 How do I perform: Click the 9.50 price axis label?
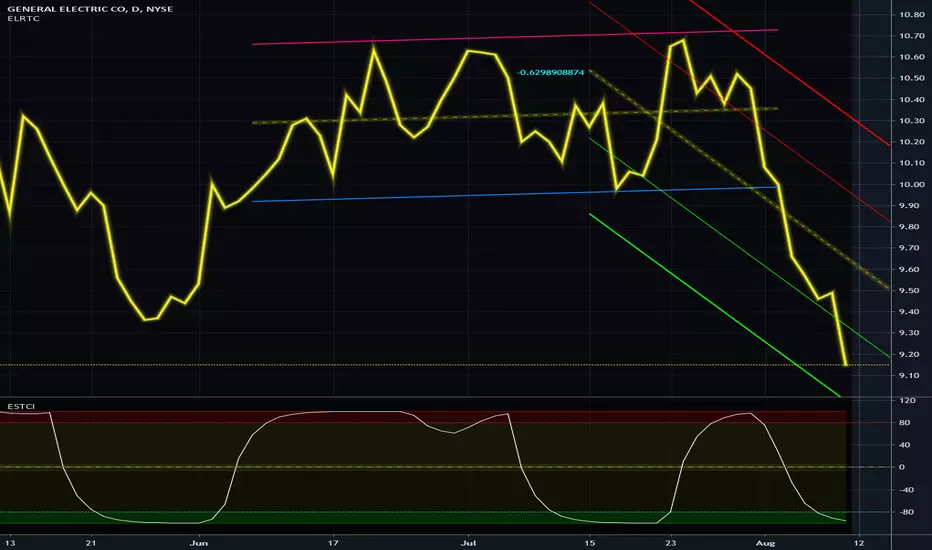click(911, 291)
